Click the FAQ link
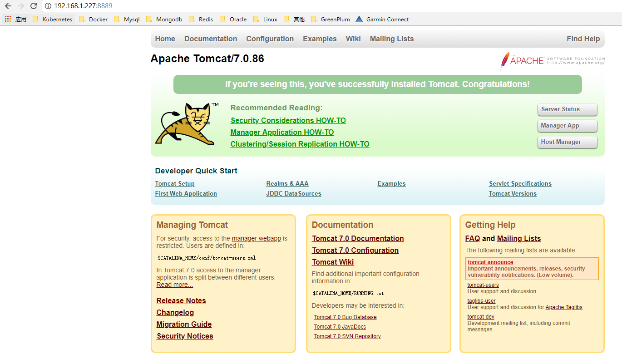Screen dimensions: 622x364 (473, 239)
